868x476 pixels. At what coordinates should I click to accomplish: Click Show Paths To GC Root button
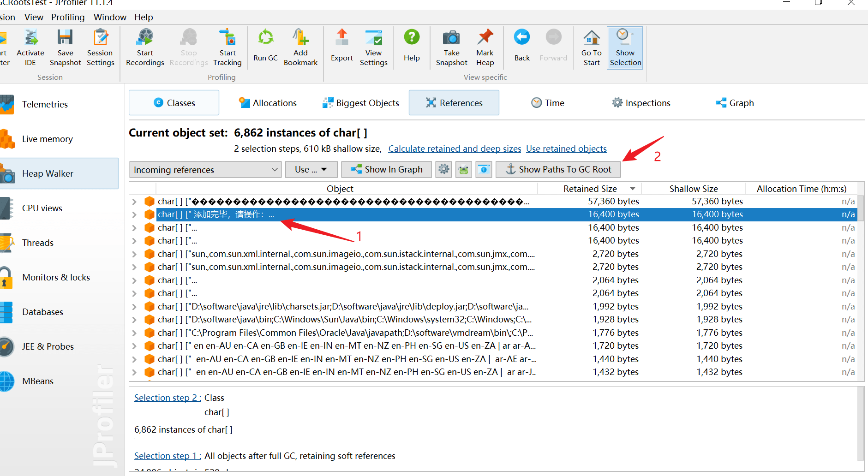[558, 169]
